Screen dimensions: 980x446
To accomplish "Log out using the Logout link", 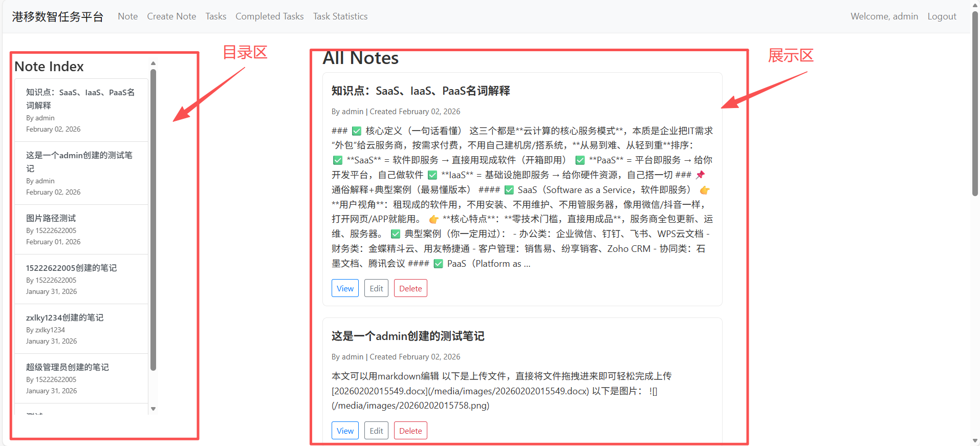I will point(941,16).
